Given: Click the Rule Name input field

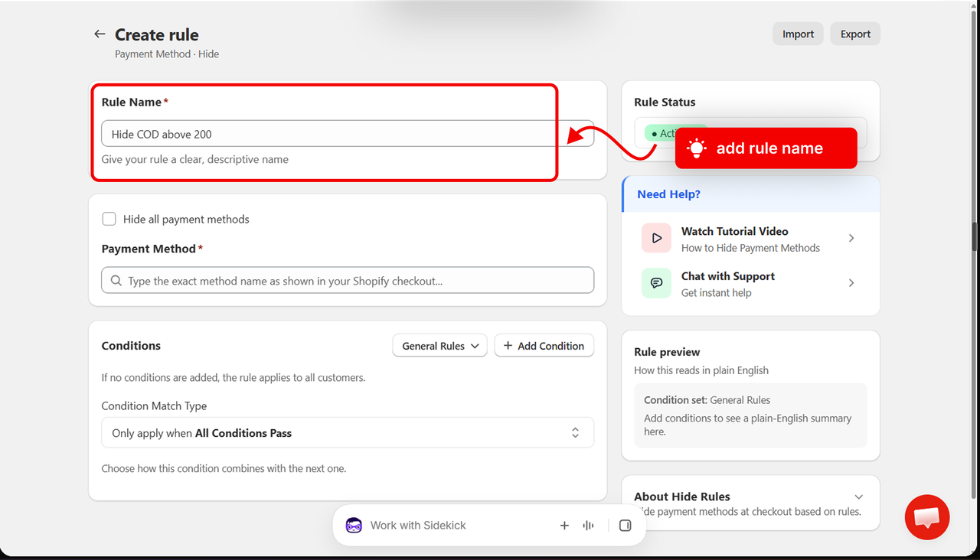Looking at the screenshot, I should click(348, 134).
